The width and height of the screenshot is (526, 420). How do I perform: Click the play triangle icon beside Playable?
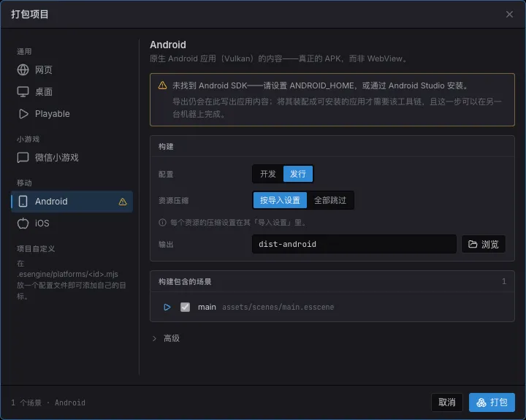coord(23,114)
